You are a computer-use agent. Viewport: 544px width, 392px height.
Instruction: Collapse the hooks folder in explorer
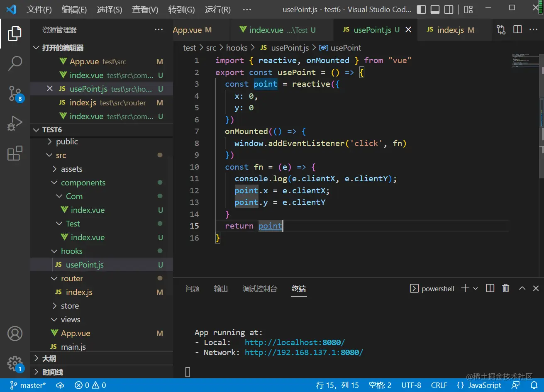(71, 251)
